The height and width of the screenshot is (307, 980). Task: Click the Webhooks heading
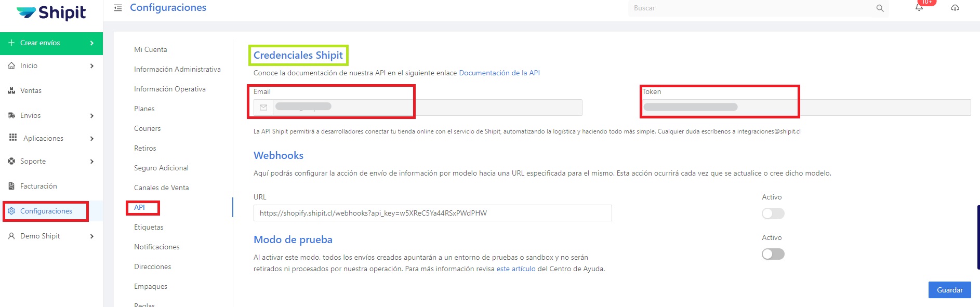coord(279,155)
